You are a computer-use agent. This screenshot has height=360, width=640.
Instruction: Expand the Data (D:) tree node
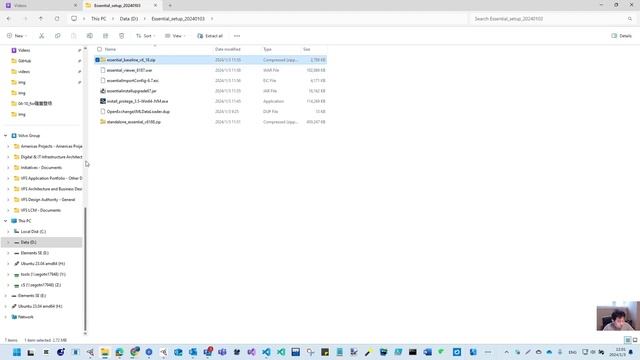[x=8, y=242]
